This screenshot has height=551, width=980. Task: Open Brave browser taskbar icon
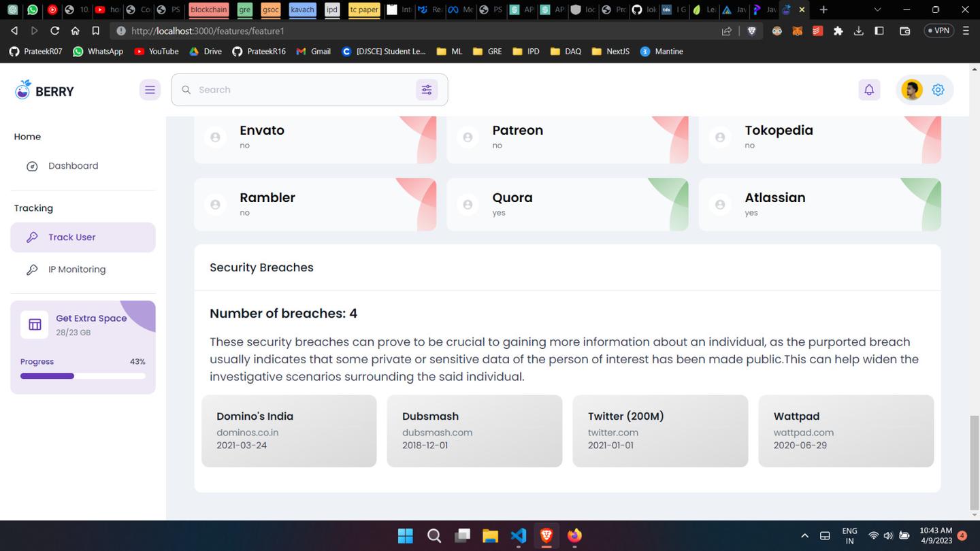(x=546, y=536)
